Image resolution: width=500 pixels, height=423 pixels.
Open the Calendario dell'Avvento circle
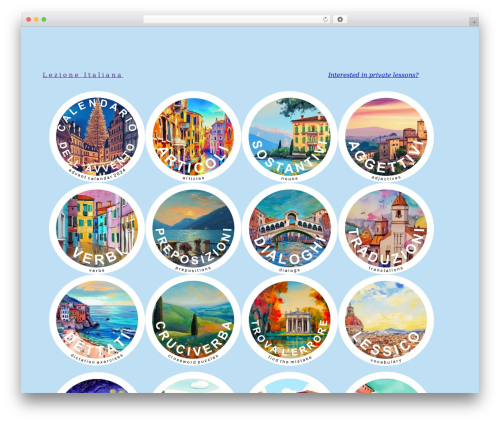point(97,137)
